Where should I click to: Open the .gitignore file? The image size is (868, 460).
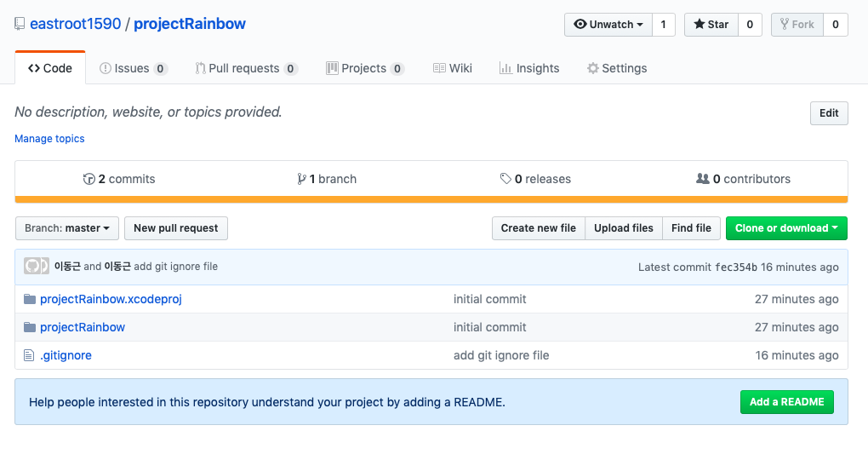click(66, 355)
